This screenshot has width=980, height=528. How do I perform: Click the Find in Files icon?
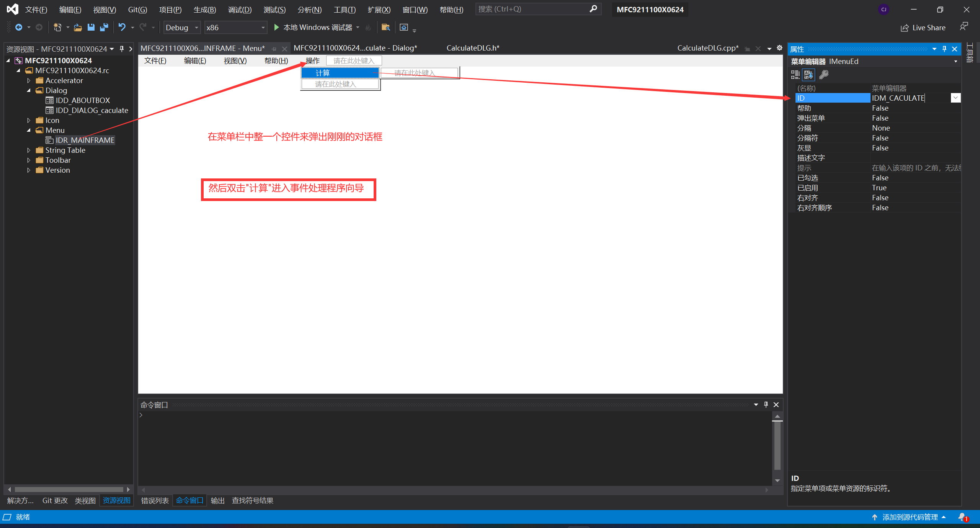385,27
